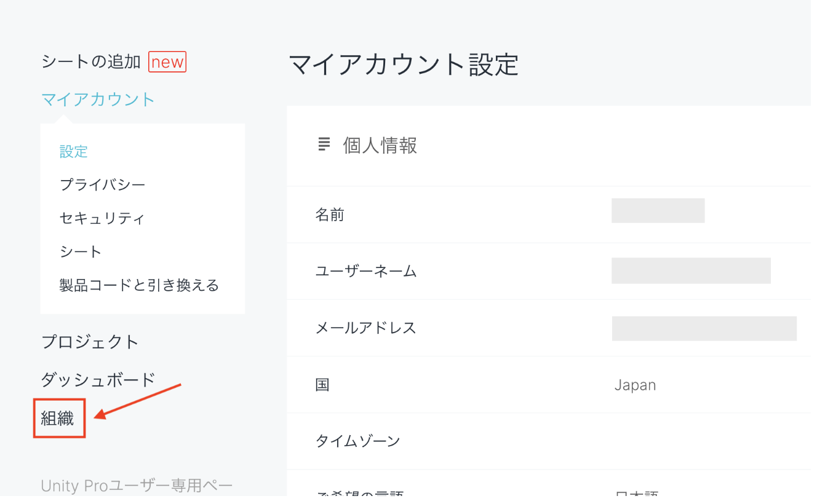Open the シート submenu item
This screenshot has width=817, height=504.
click(x=81, y=252)
